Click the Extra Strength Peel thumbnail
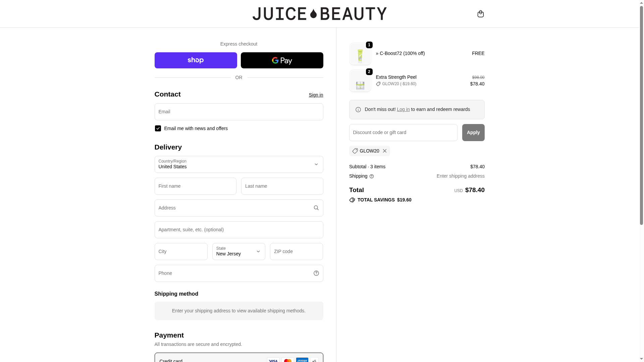Image resolution: width=644 pixels, height=362 pixels. 360,81
